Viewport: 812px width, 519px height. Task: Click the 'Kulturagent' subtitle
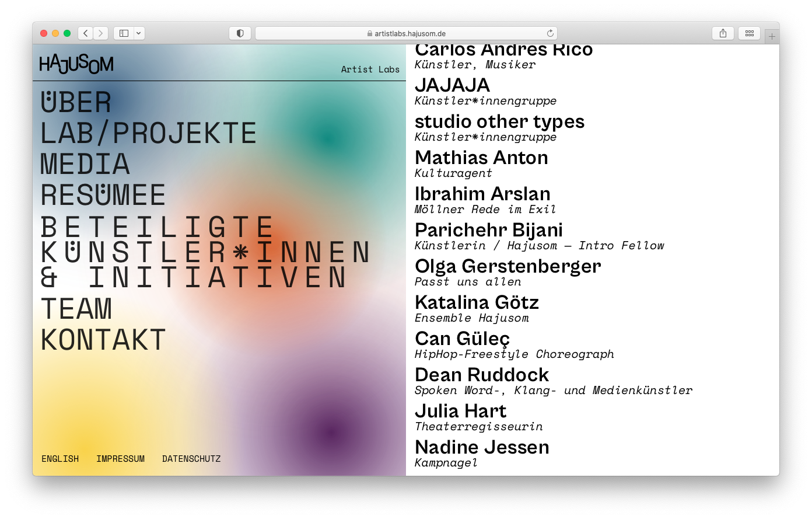coord(453,173)
